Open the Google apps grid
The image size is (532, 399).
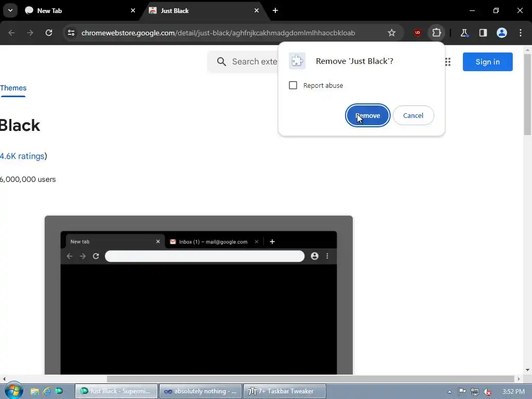447,62
